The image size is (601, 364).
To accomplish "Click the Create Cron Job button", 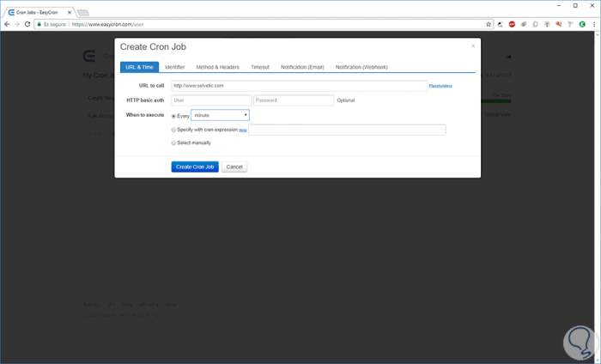I will (x=195, y=167).
